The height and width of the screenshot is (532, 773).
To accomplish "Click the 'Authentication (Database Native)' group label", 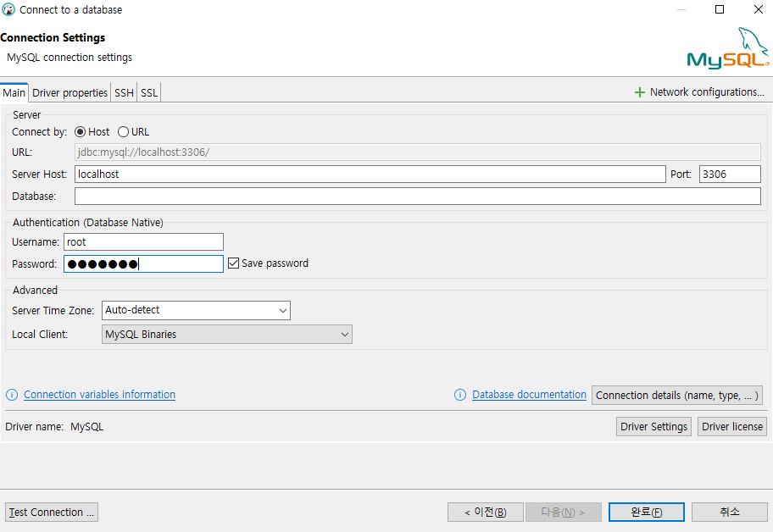I will [x=88, y=223].
